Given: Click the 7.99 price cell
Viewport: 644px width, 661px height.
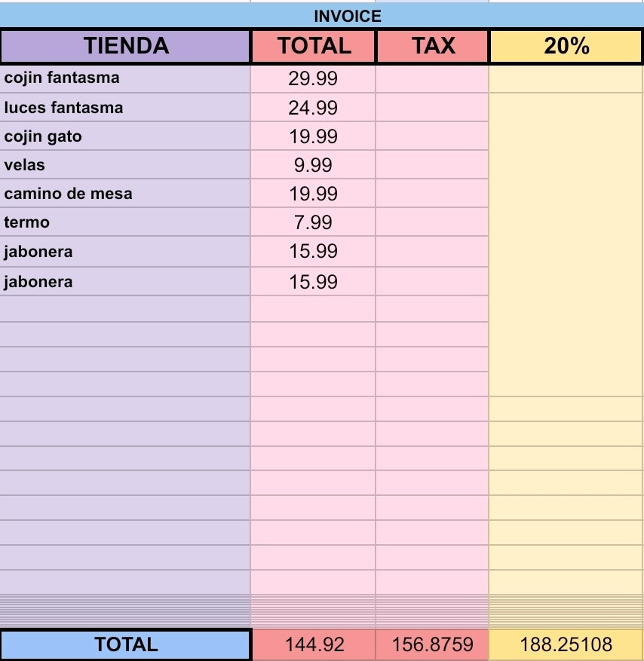Looking at the screenshot, I should [x=313, y=222].
